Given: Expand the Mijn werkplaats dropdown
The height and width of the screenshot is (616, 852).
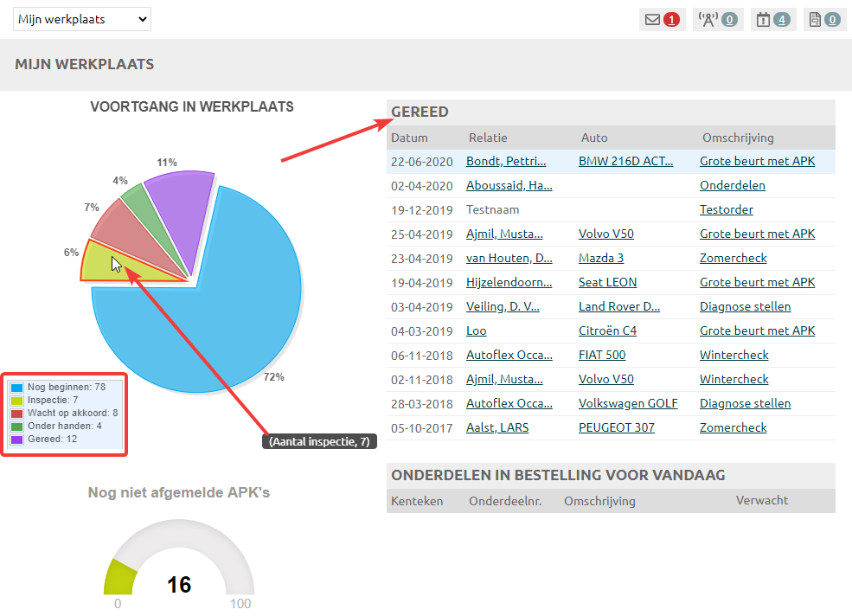Looking at the screenshot, I should click(82, 19).
